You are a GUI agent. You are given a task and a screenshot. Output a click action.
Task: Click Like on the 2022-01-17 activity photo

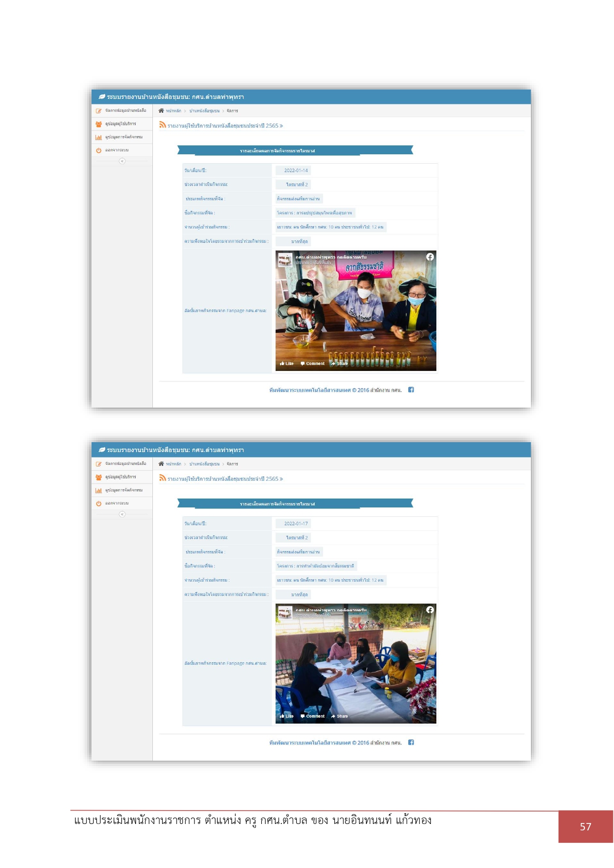click(286, 716)
